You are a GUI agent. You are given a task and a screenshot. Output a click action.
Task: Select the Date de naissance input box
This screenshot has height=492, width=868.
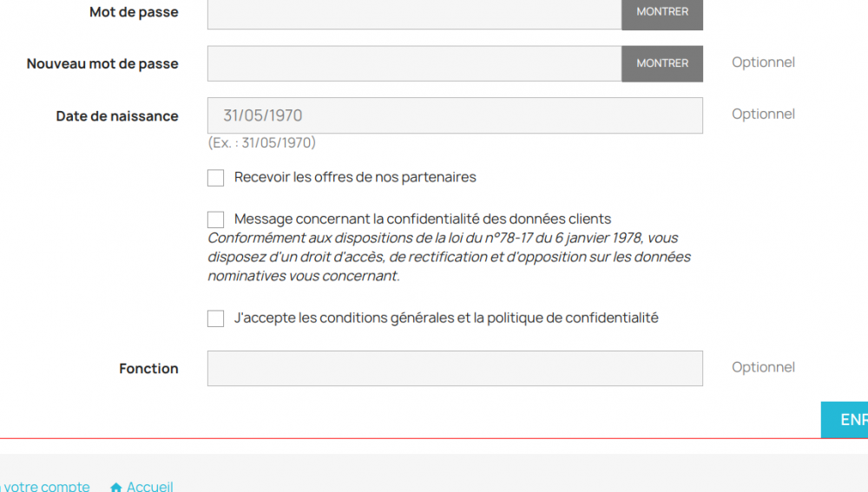(455, 115)
